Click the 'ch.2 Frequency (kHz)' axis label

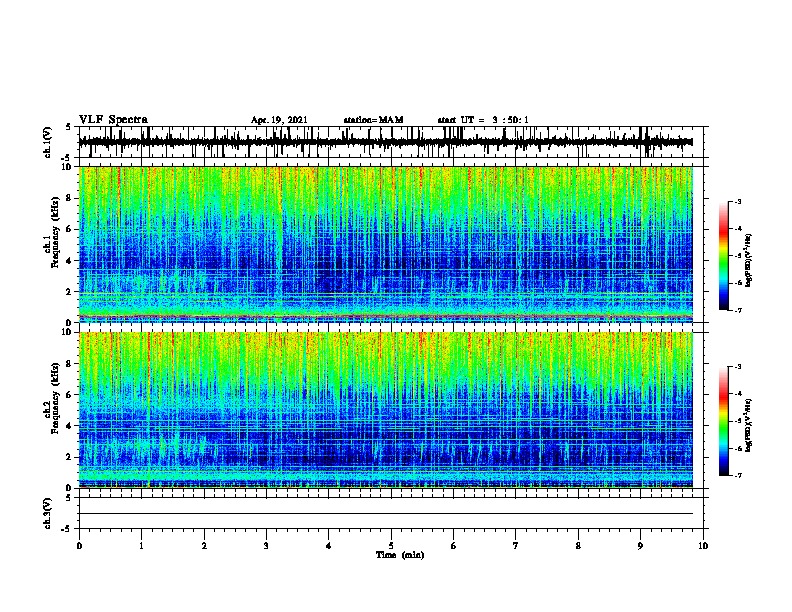pos(51,398)
